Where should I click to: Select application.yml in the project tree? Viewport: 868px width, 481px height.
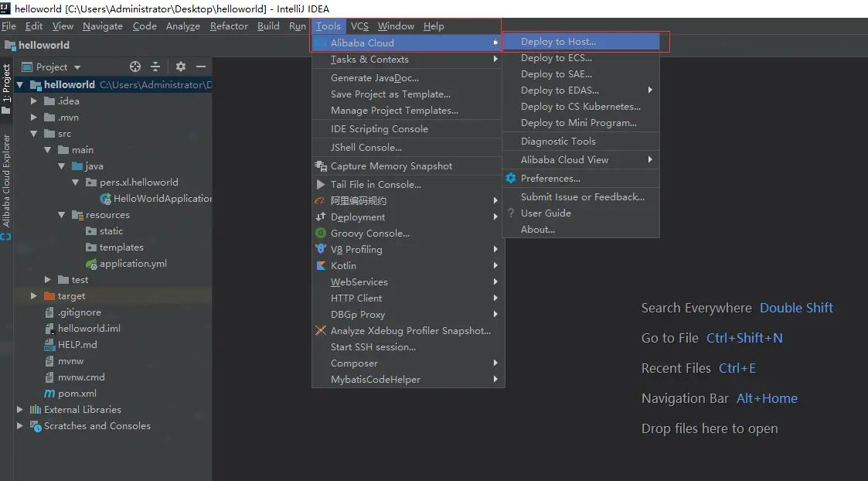133,263
